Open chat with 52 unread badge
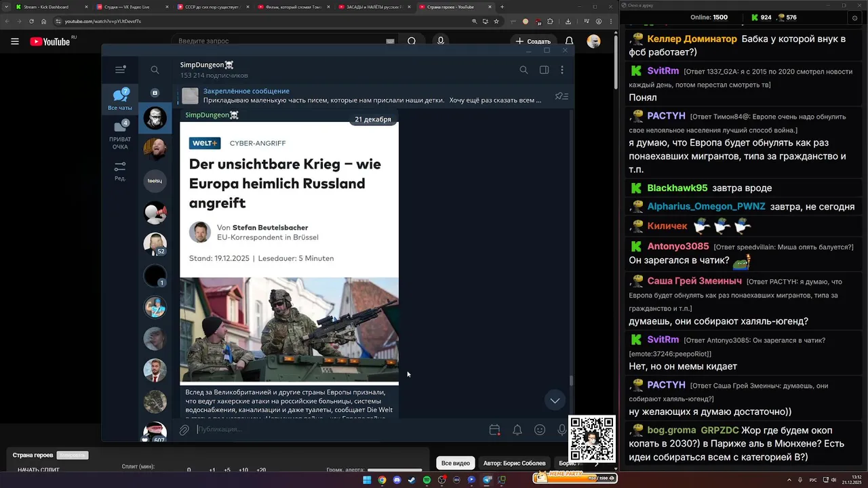The image size is (868, 488). coord(155,244)
